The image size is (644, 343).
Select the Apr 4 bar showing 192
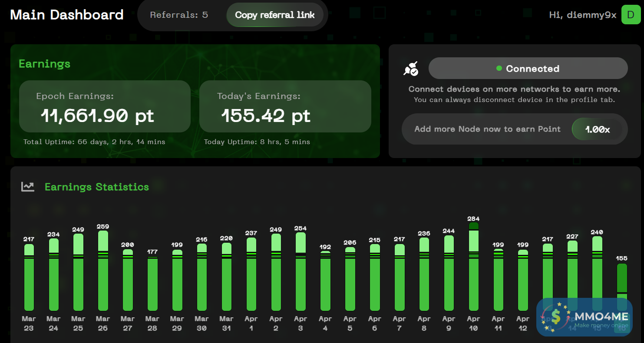[325, 281]
